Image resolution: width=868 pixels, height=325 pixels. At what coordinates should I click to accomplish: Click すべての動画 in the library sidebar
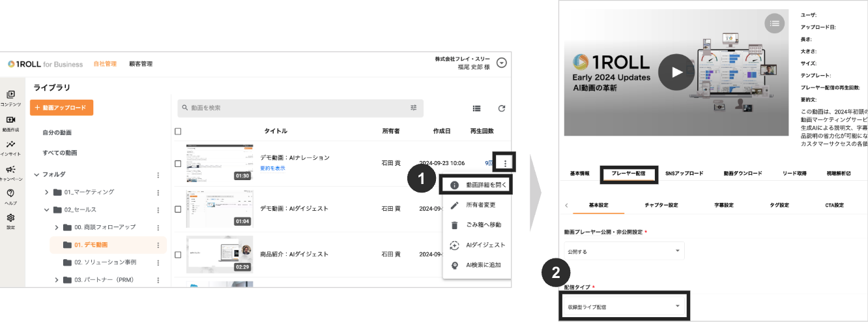click(x=59, y=153)
